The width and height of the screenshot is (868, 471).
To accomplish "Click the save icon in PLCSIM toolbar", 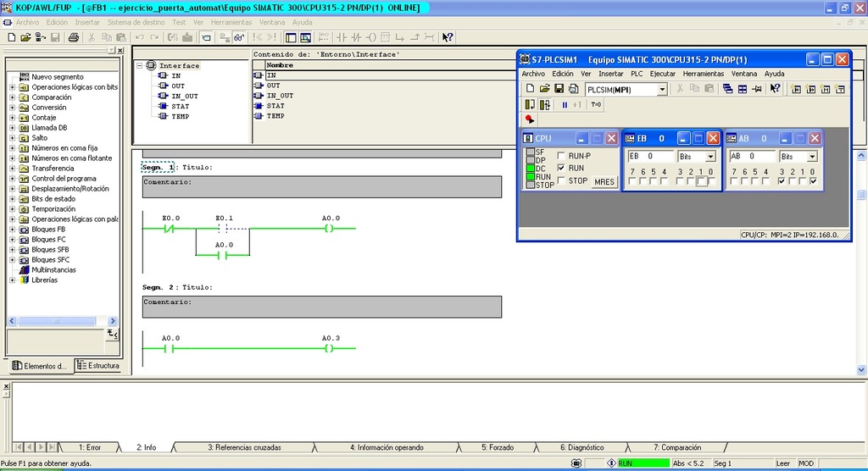I will click(x=559, y=89).
